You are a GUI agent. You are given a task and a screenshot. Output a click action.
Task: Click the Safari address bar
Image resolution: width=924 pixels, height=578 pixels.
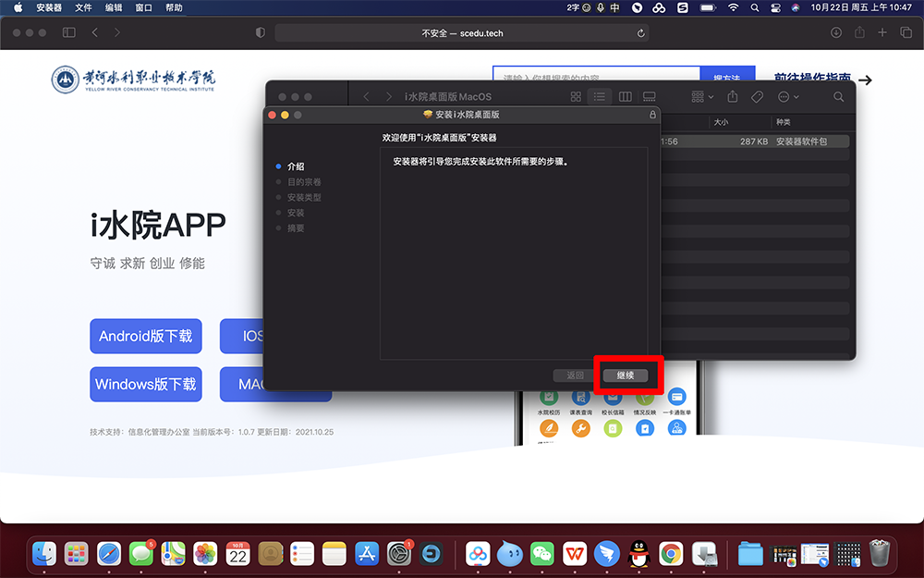click(x=462, y=32)
